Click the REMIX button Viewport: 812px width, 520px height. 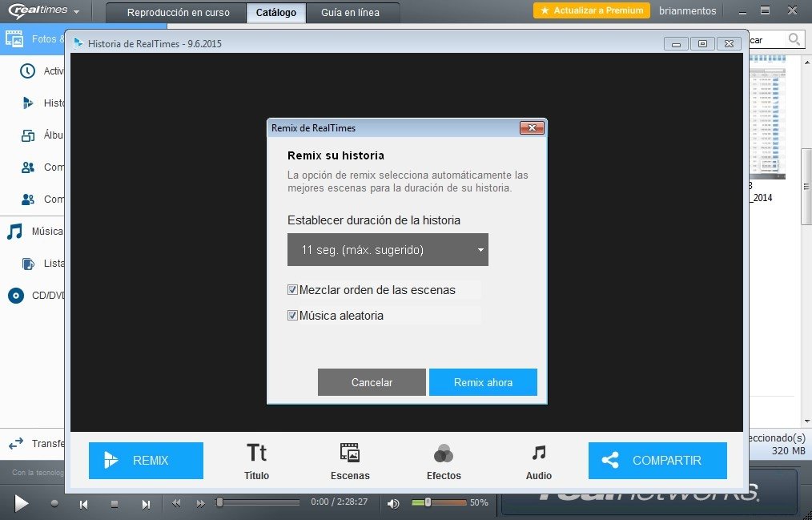click(x=146, y=461)
